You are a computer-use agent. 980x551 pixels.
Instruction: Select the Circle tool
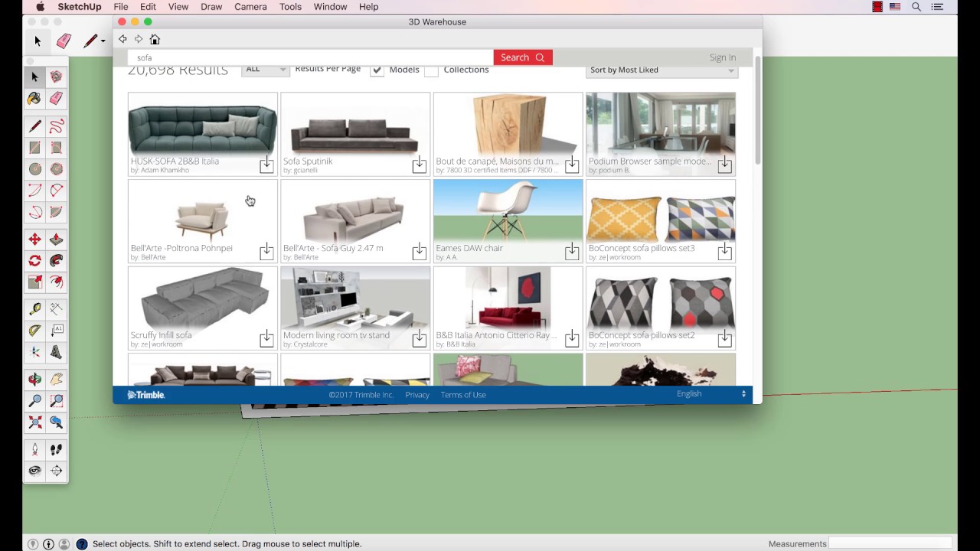tap(34, 169)
